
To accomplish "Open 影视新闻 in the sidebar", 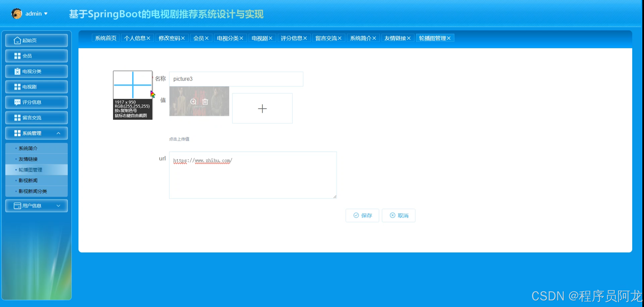I will [x=28, y=181].
